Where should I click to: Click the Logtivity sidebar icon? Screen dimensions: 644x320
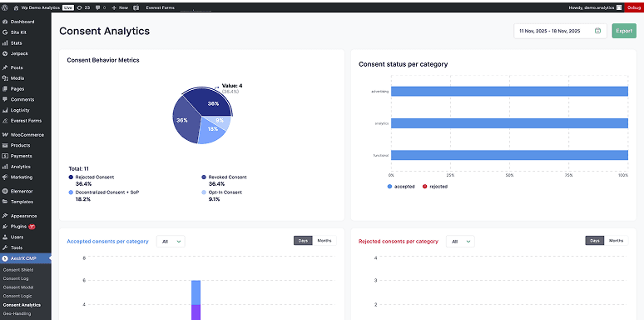coord(5,110)
